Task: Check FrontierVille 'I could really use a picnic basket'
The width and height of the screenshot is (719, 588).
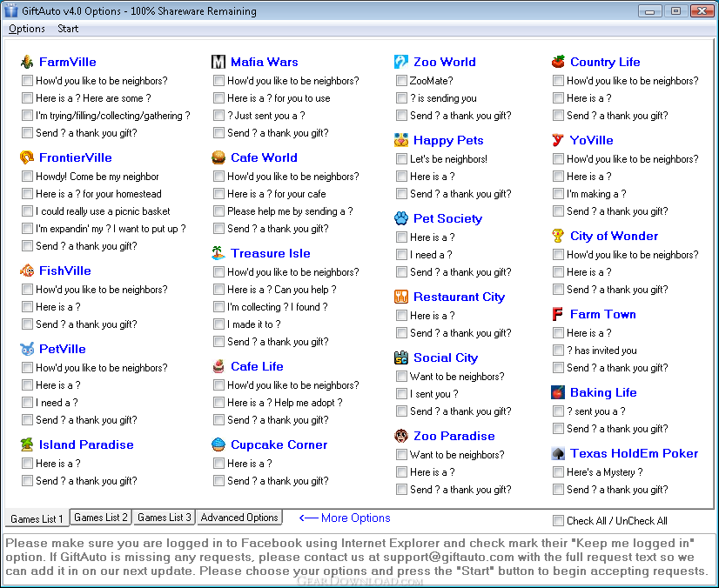Action: tap(28, 211)
